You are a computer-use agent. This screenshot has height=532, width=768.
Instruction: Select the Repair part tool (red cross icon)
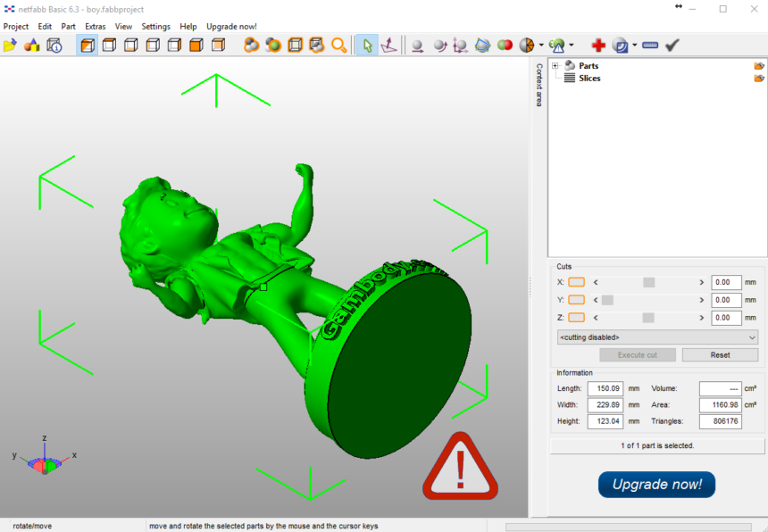(x=598, y=45)
